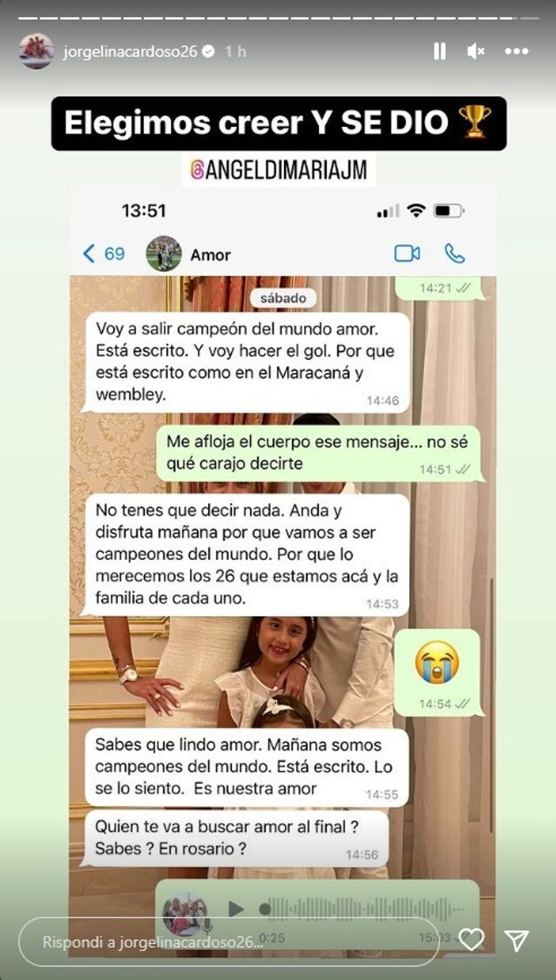The height and width of the screenshot is (980, 556).
Task: Open jorgelinacardoso26 profile picture
Action: 36,51
